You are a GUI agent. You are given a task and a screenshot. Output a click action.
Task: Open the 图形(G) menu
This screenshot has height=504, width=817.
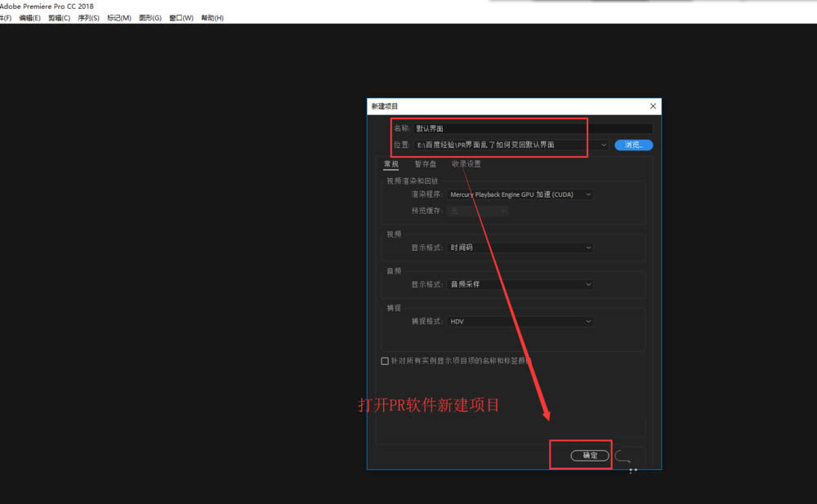coord(150,18)
